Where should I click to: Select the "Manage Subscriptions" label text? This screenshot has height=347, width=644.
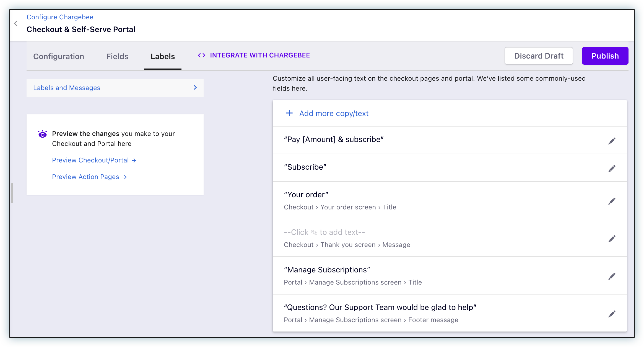(x=327, y=270)
